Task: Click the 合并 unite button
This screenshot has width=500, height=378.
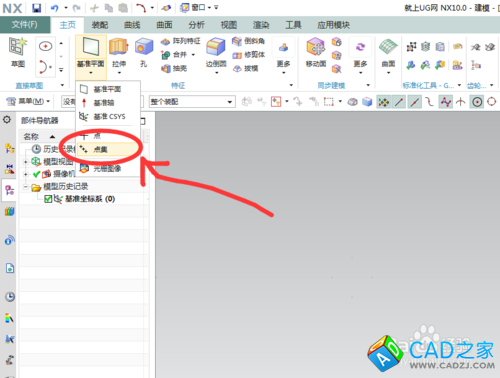Action: (175, 54)
